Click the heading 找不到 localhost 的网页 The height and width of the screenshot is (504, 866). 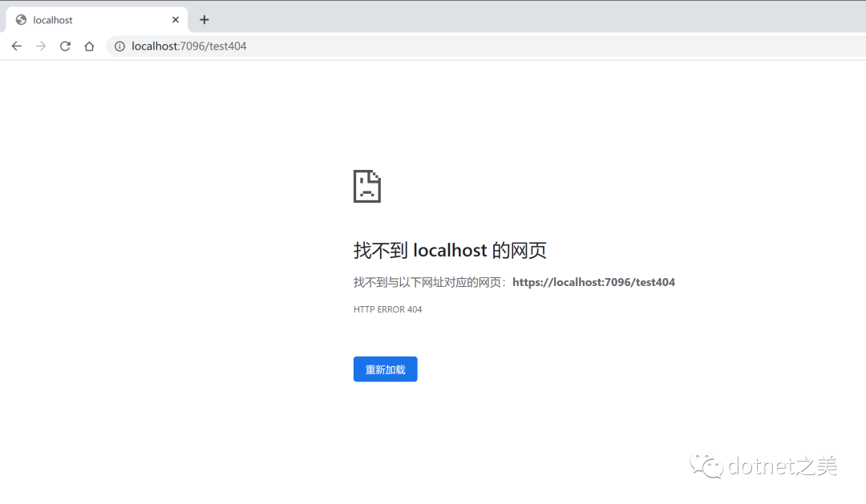point(450,251)
